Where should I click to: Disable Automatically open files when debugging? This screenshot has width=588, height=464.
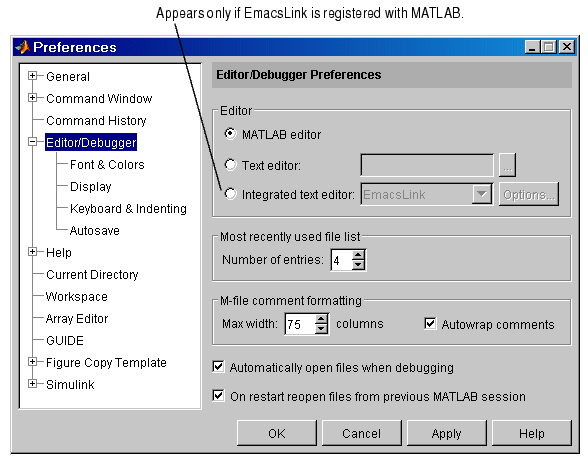pyautogui.click(x=218, y=366)
